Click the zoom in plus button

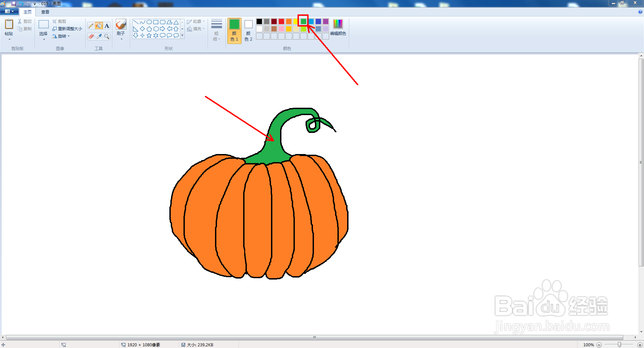[x=640, y=345]
